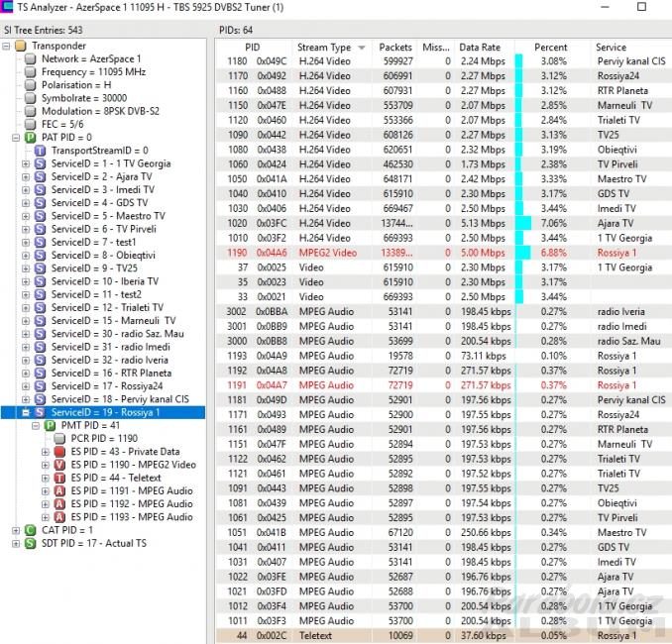
Task: Select ServiceID = 19 - Rossiya 1 tree row
Action: coord(105,412)
